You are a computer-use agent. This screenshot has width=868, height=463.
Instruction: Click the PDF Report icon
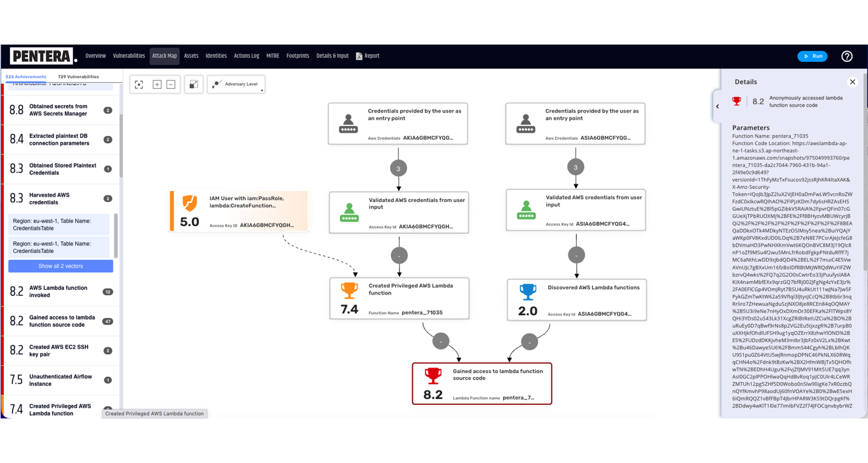coord(359,56)
